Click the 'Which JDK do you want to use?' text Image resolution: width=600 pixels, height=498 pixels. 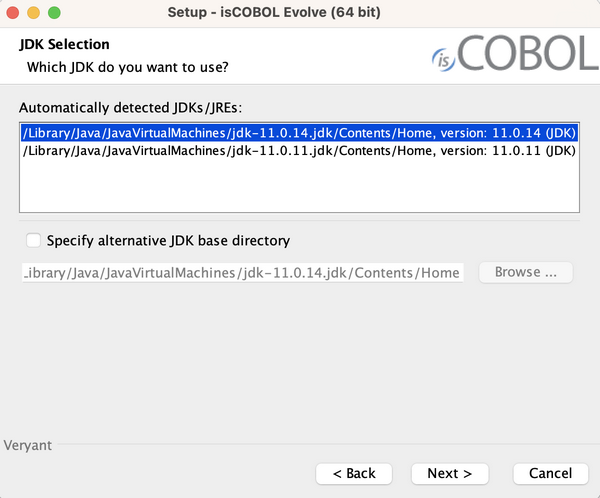coord(128,67)
